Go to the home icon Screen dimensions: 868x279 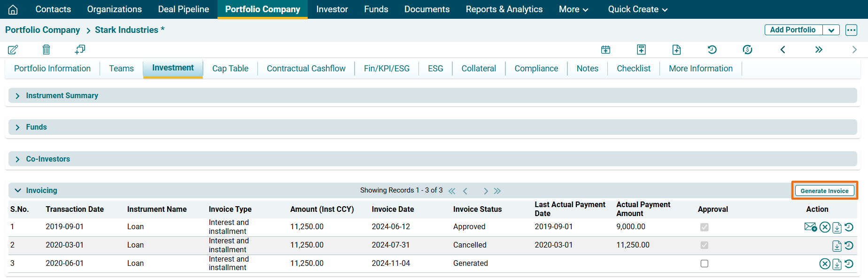13,9
